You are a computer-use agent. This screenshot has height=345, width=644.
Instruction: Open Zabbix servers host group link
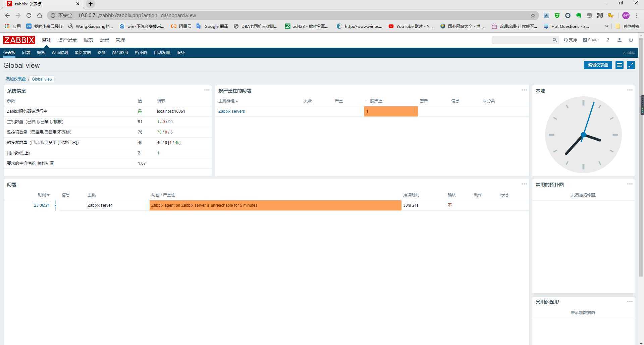(x=231, y=111)
